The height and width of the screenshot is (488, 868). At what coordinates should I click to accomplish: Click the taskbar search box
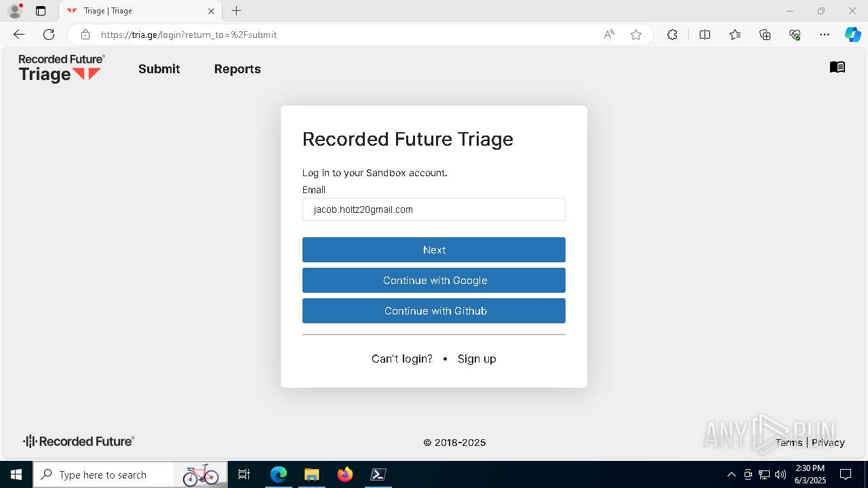(130, 474)
